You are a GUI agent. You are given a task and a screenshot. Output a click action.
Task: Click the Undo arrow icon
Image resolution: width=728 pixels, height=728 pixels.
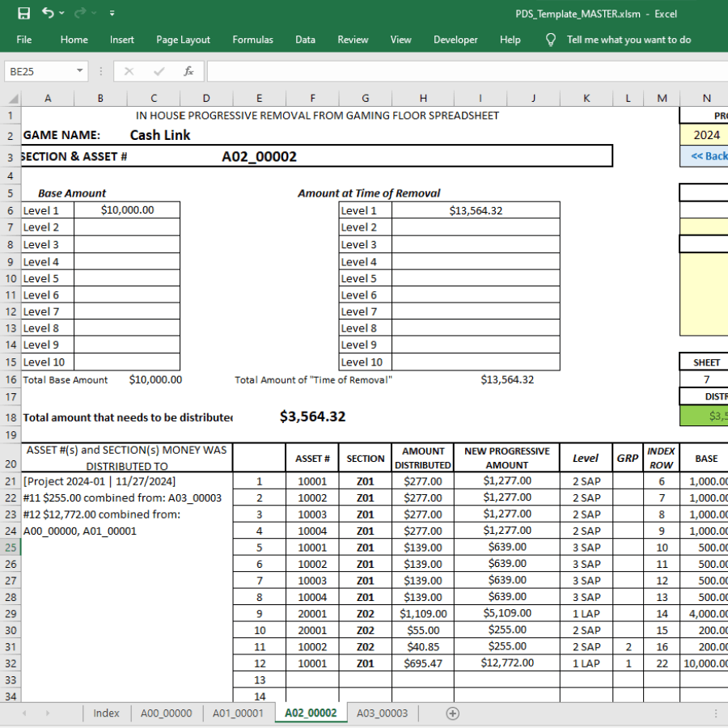48,13
